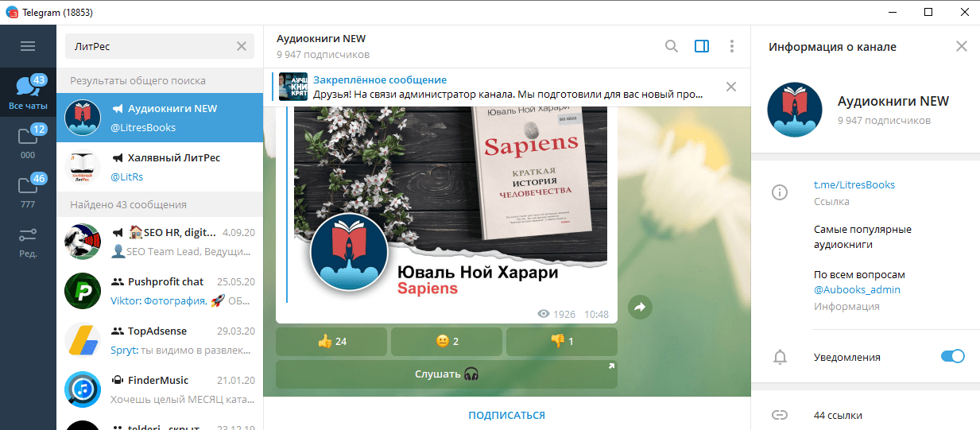Search within the channel messages
Viewport: 980px width, 430px height.
(672, 46)
